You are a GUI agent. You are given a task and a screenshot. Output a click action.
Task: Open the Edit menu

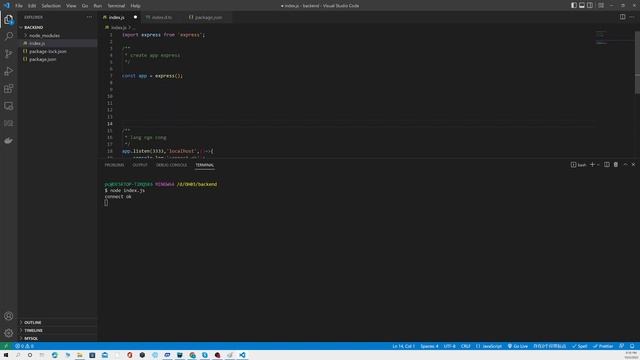[x=32, y=6]
